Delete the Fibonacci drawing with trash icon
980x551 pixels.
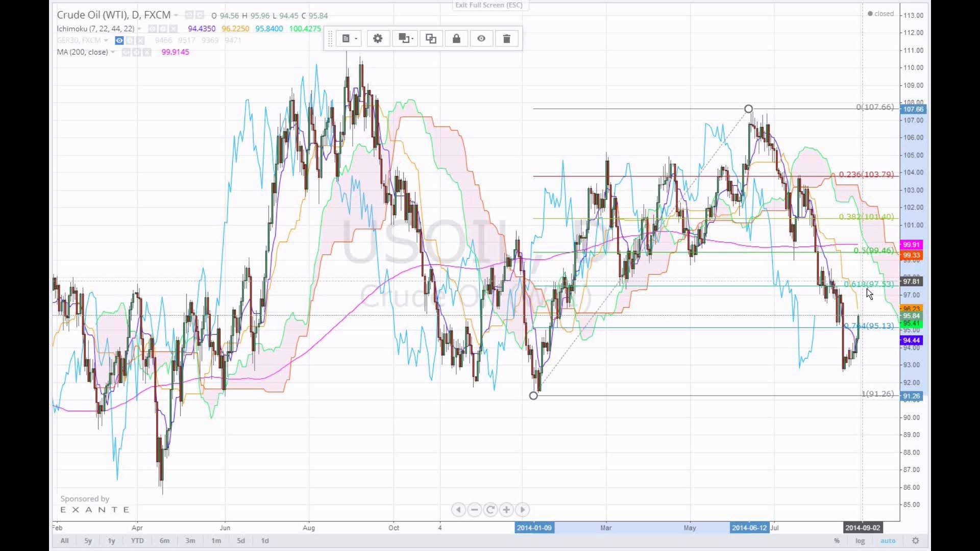tap(506, 39)
